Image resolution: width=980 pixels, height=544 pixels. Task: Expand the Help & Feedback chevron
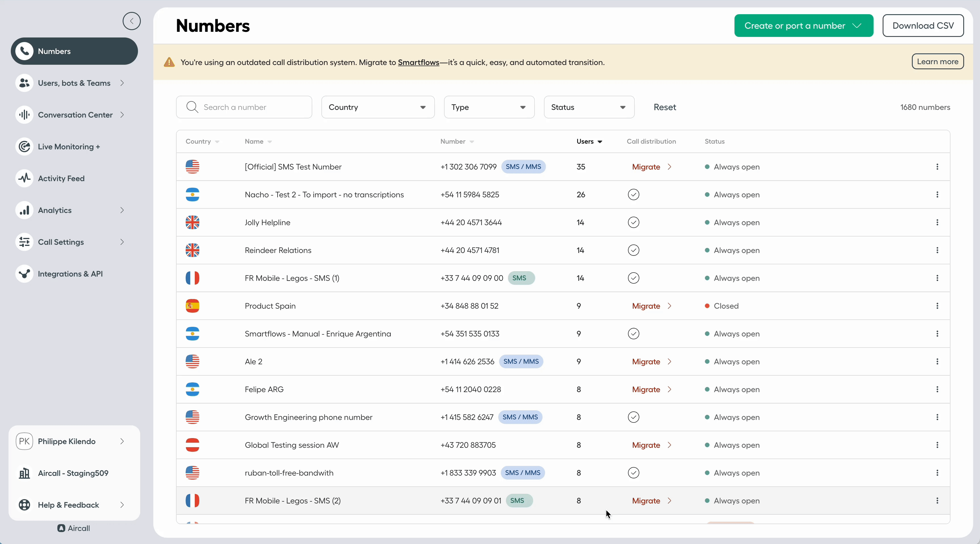click(122, 505)
